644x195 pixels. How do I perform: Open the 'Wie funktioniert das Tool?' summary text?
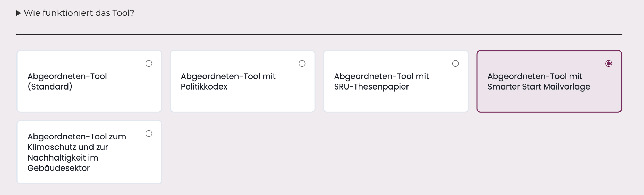[x=79, y=13]
